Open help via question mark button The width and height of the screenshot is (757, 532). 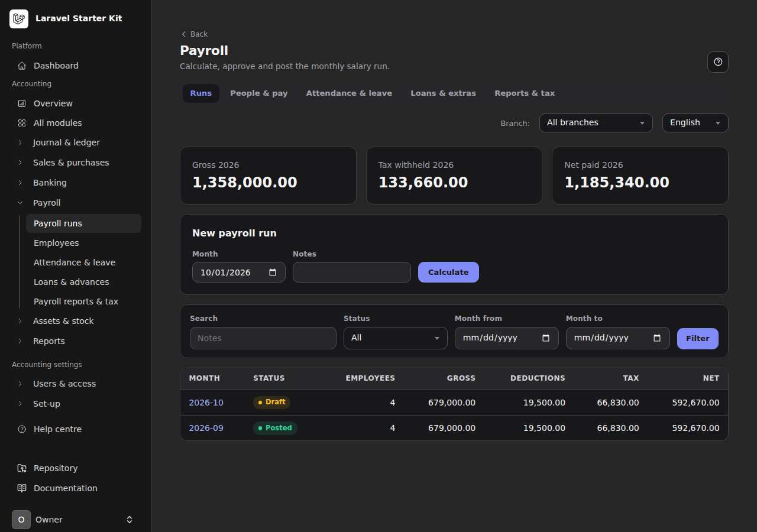click(718, 62)
